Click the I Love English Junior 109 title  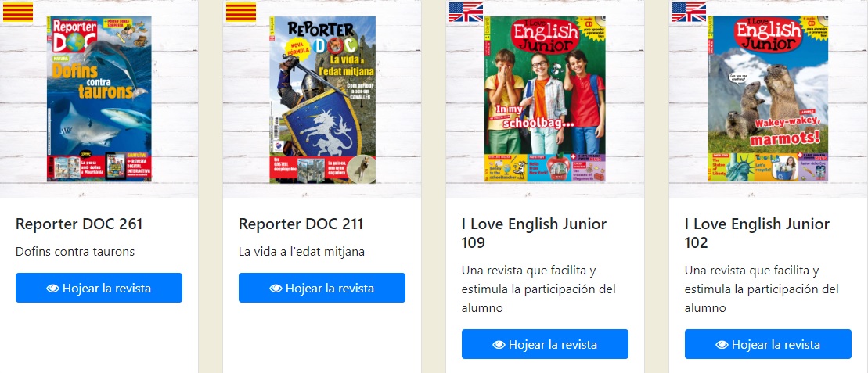534,233
